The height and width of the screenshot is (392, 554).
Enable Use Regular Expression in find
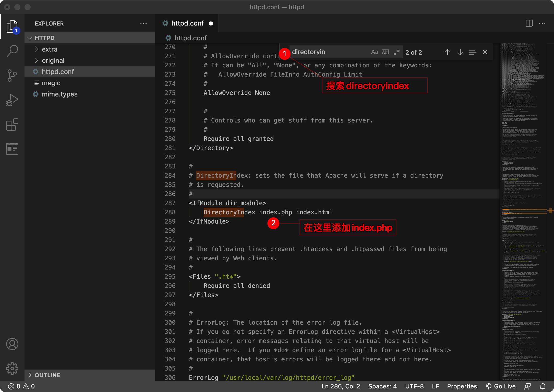click(x=396, y=52)
